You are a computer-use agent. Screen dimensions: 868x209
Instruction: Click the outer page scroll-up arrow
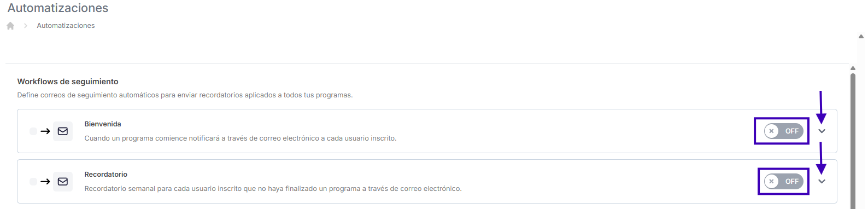click(x=861, y=37)
